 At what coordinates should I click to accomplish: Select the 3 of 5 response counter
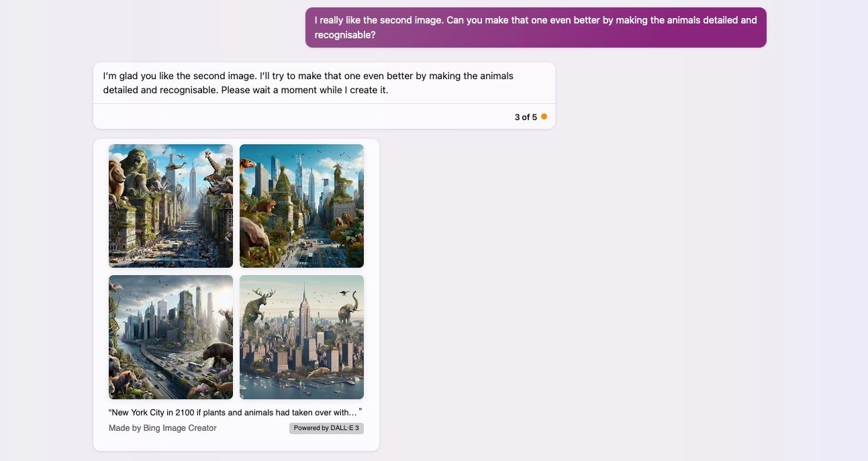(x=526, y=117)
